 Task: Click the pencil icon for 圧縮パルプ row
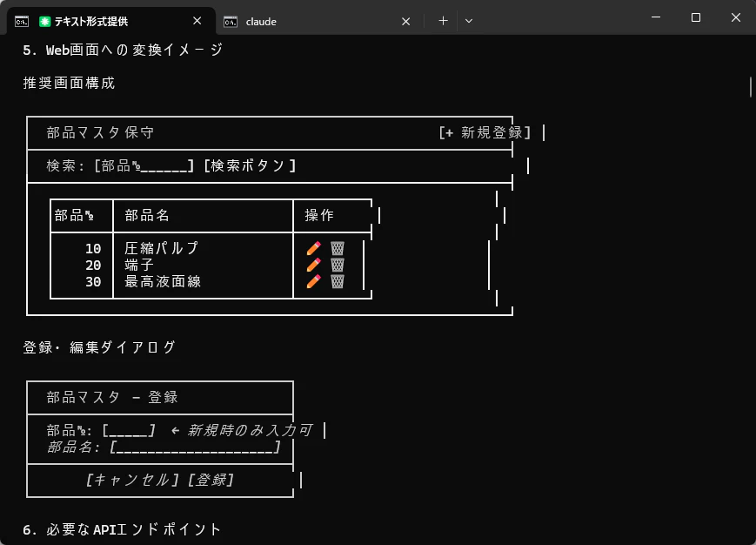click(313, 248)
